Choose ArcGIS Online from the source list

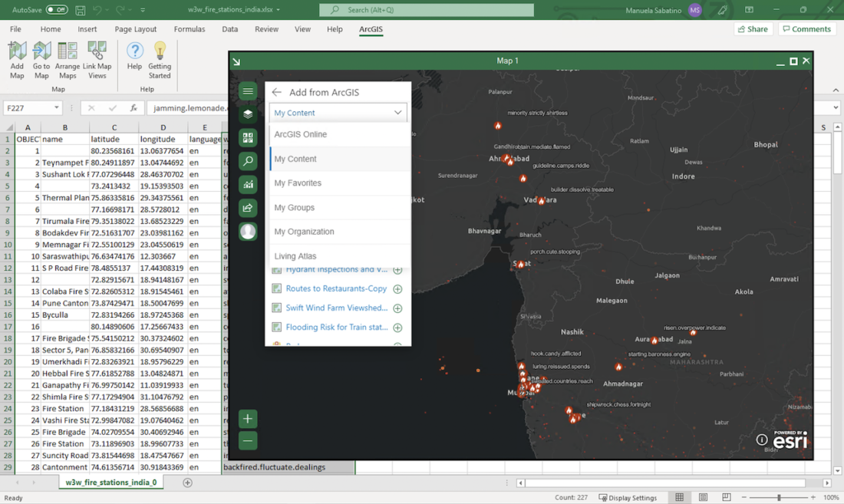pyautogui.click(x=340, y=134)
